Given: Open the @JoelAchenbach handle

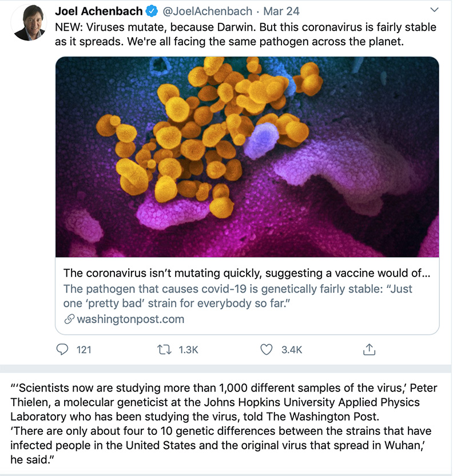Looking at the screenshot, I should coord(208,11).
